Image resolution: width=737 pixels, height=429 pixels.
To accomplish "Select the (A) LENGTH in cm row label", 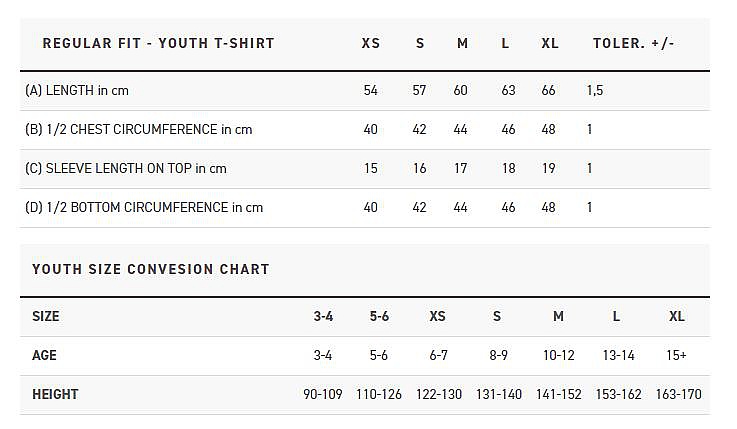I will pos(77,91).
